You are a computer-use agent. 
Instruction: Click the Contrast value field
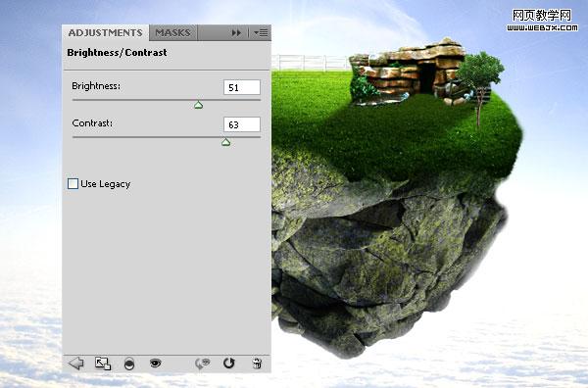pyautogui.click(x=241, y=124)
